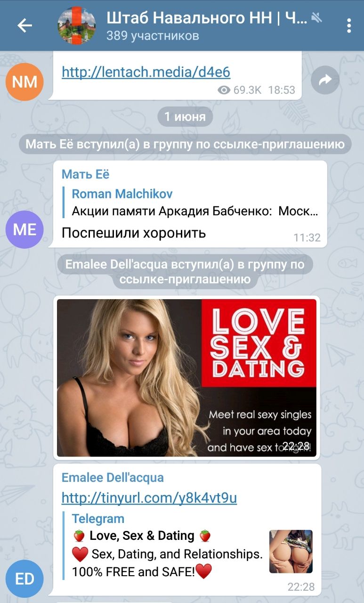Tap the group avatar photo
This screenshot has width=364, height=603.
tap(76, 25)
